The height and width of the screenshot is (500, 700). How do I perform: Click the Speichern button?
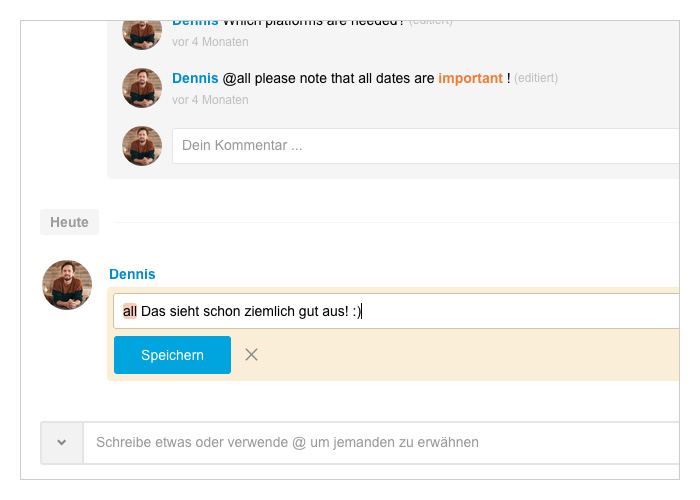coord(172,355)
